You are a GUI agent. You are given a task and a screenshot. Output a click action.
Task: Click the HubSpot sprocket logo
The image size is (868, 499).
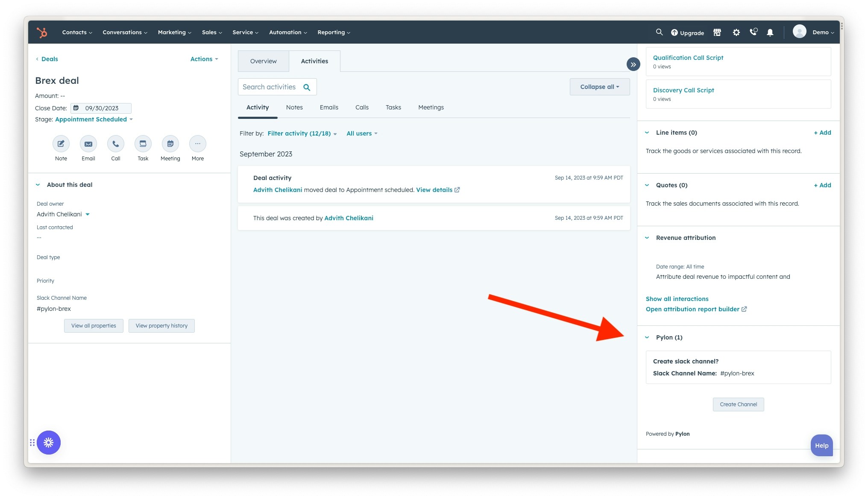42,32
